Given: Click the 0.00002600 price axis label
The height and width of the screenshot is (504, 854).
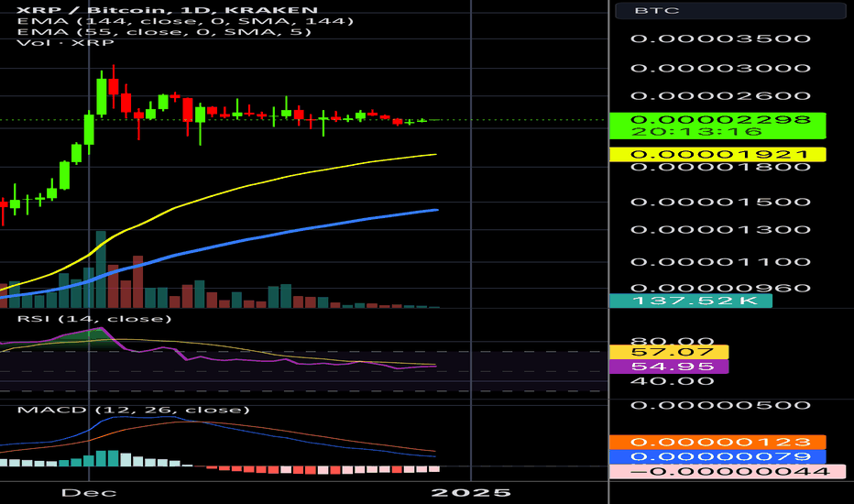Looking at the screenshot, I should point(720,96).
